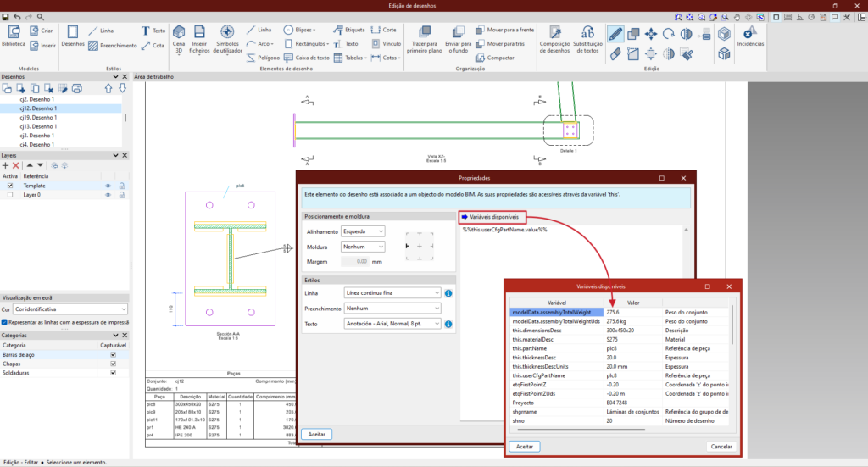Uncheck Capturável for Barras de aço

click(x=113, y=354)
